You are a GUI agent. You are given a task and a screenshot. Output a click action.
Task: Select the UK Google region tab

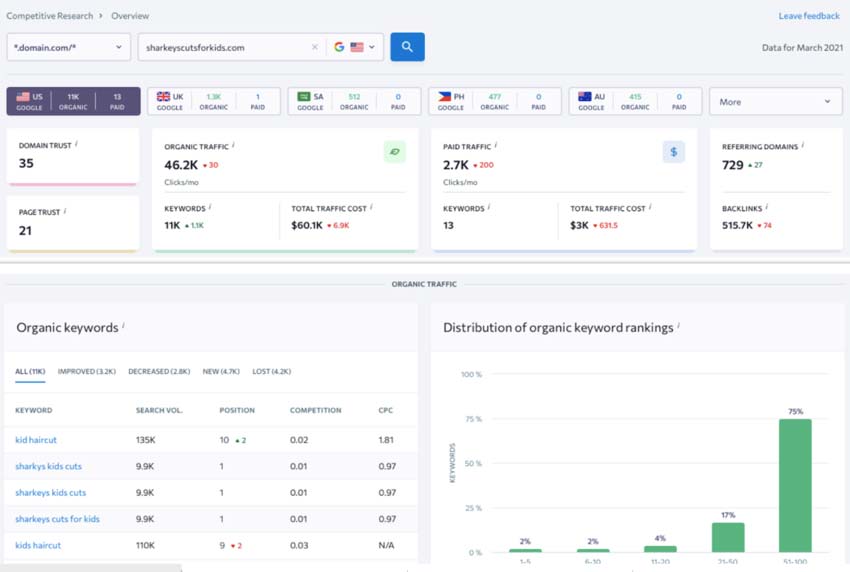coord(214,101)
